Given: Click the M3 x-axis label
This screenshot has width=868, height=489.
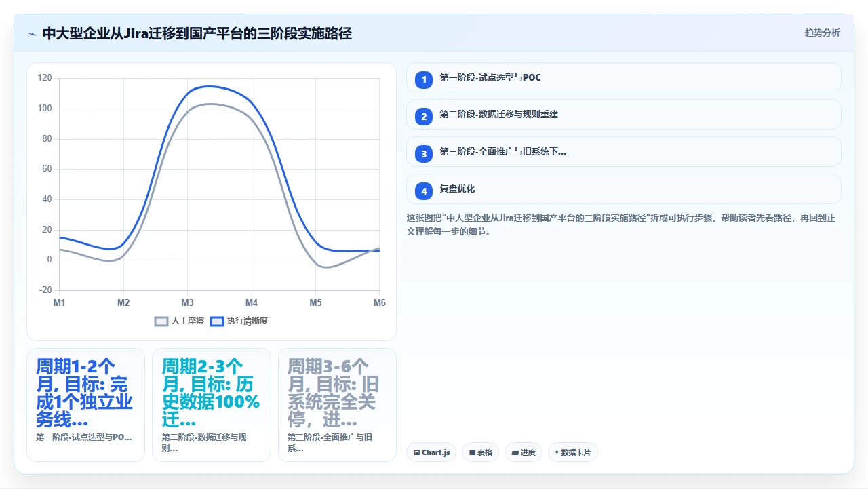Looking at the screenshot, I should [x=188, y=302].
